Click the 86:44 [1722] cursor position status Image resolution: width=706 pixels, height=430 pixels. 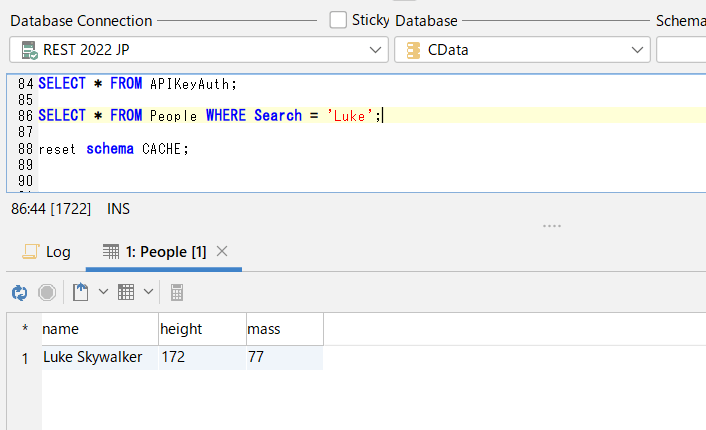[x=51, y=209]
